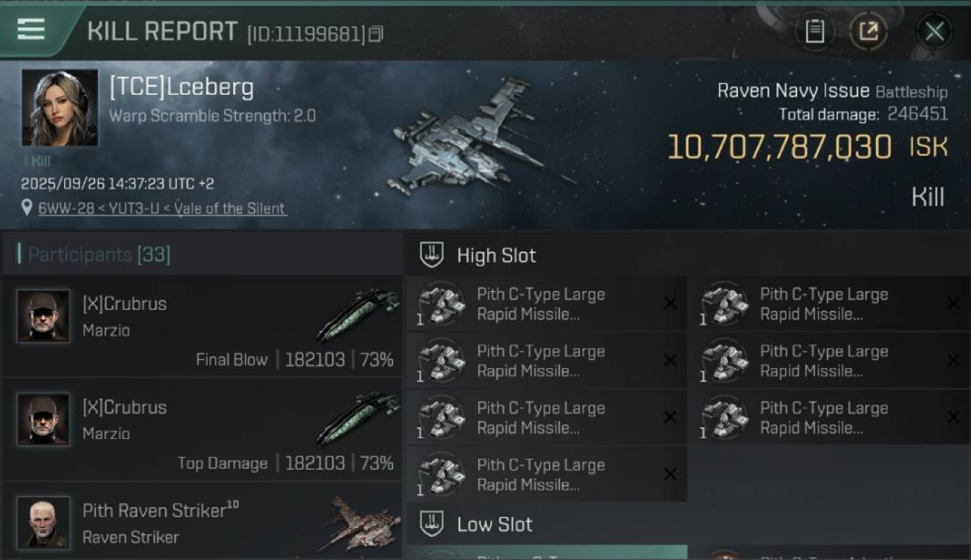Viewport: 971px width, 560px height.
Task: Click the Raven Navy Issue ship name
Action: pos(792,91)
